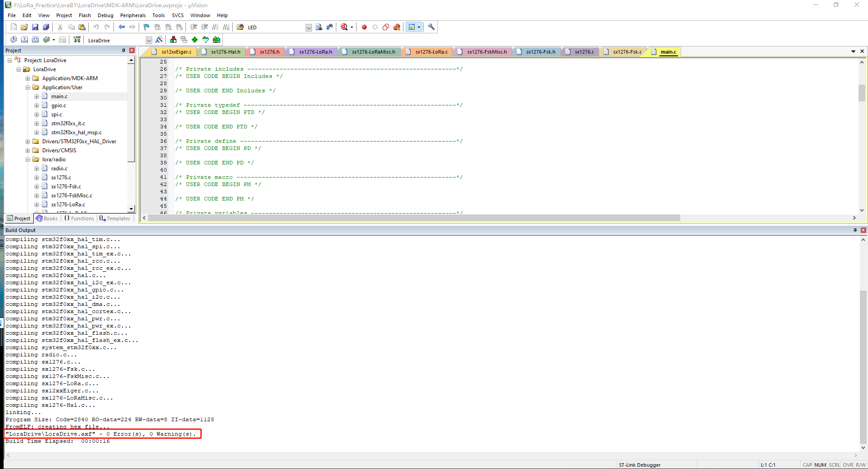Screen dimensions: 868x469
Task: Switch to the sx1276-LoRa.c editor tab
Action: click(x=427, y=52)
